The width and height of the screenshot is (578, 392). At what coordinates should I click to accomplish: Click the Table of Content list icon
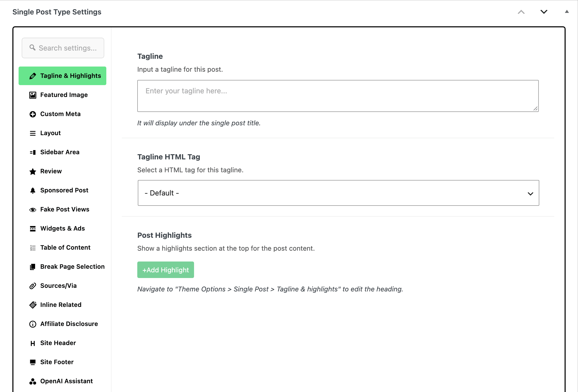click(x=33, y=248)
